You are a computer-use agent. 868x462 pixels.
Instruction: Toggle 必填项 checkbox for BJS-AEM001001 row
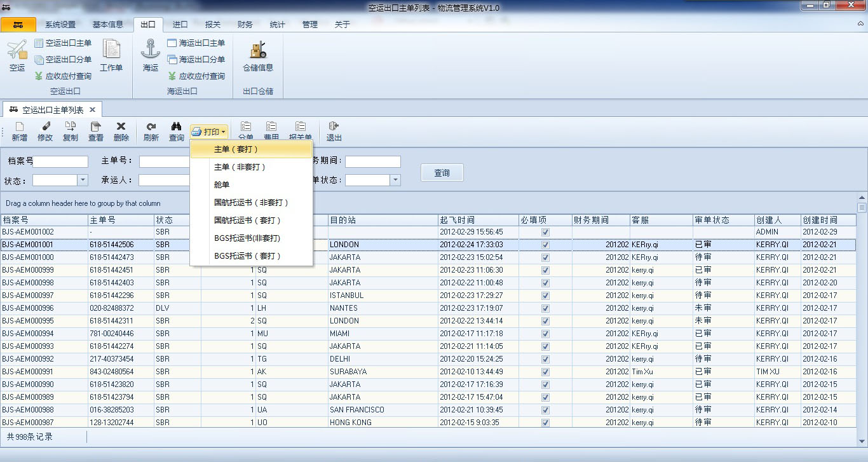(x=545, y=245)
